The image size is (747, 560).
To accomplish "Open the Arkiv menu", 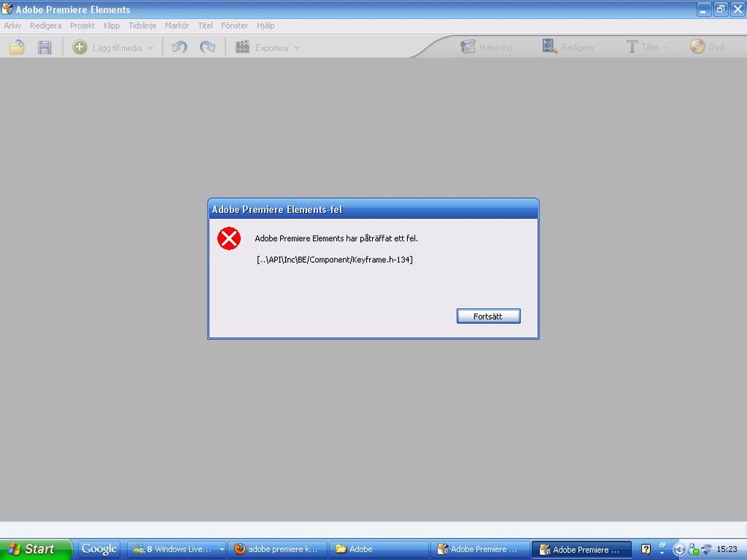I will pyautogui.click(x=13, y=25).
